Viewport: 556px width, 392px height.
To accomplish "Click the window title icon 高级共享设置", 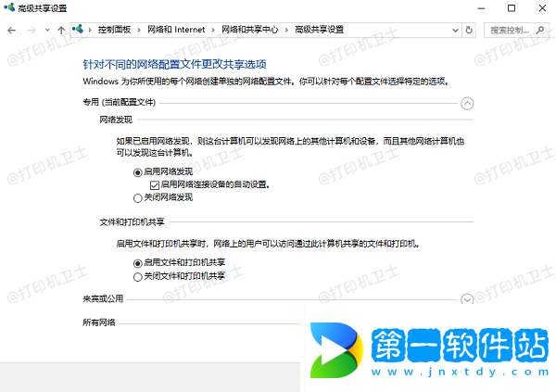I will [x=9, y=7].
